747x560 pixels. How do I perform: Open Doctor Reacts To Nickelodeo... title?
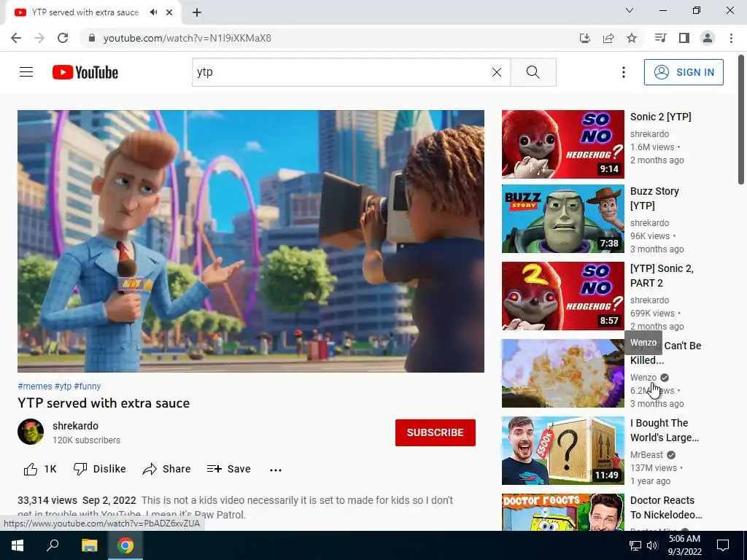(x=666, y=507)
